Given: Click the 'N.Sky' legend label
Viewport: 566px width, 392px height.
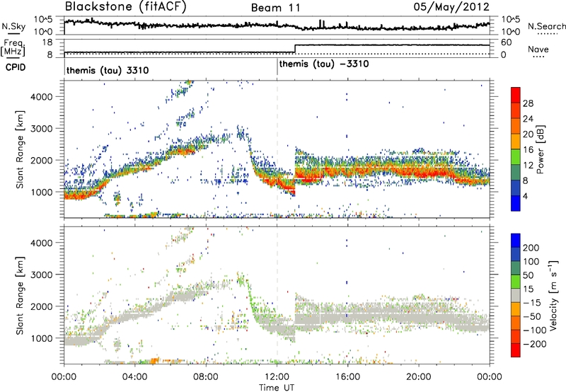Looking at the screenshot, I should tap(13, 26).
